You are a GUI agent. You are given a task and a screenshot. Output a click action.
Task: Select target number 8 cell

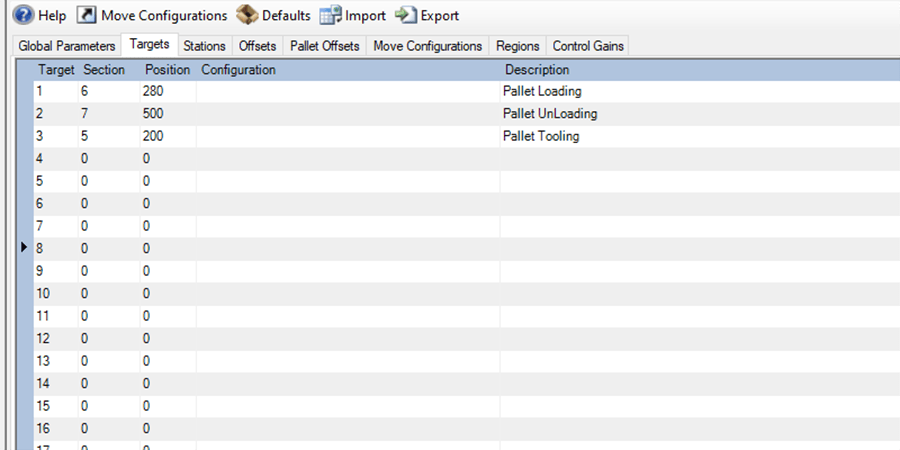coord(56,249)
